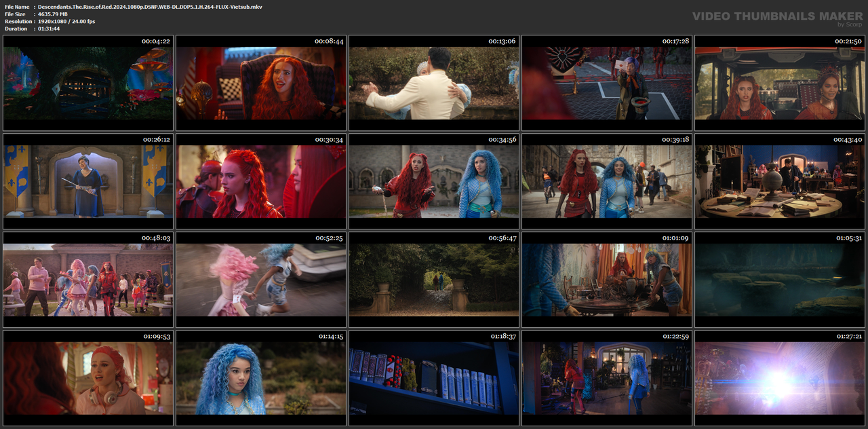Click the file size value 4635.79 MB
The width and height of the screenshot is (868, 429).
tap(53, 14)
